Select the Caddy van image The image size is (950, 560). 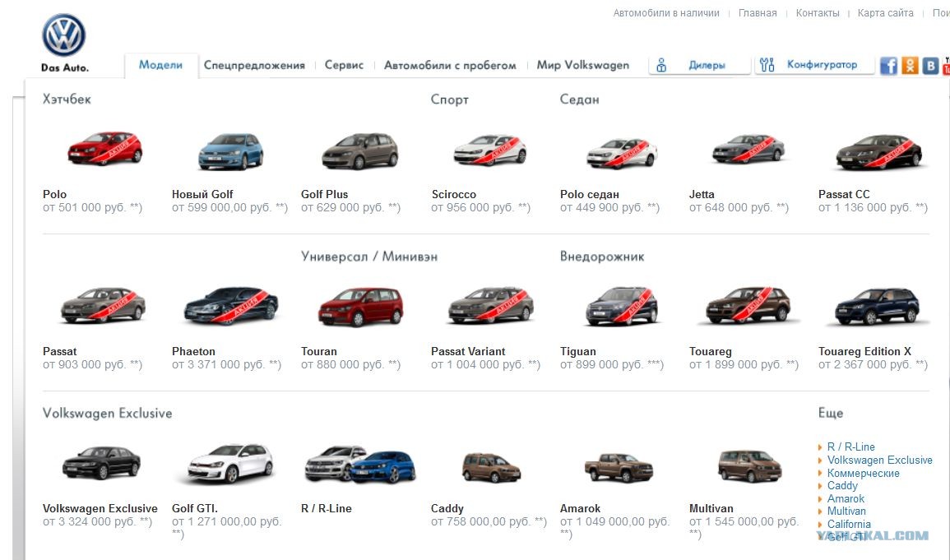(x=491, y=467)
